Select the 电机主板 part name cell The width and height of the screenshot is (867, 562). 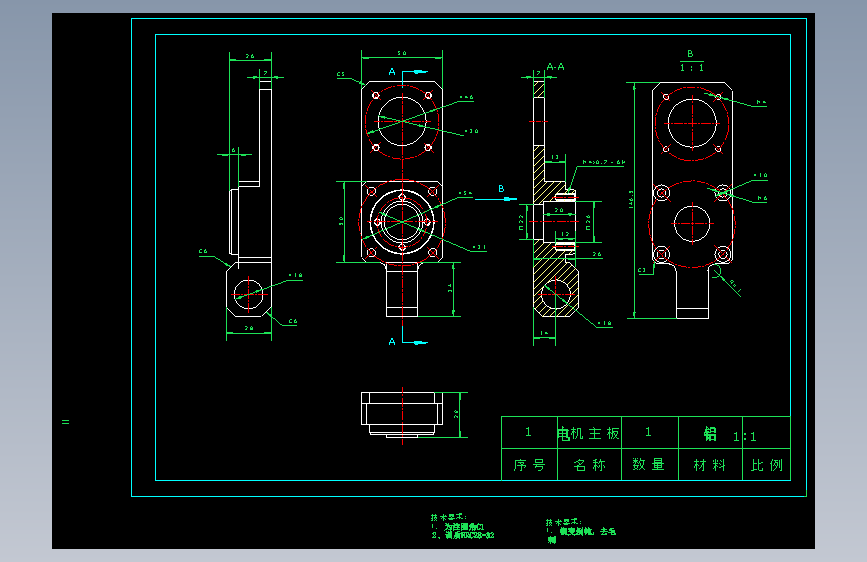pyautogui.click(x=589, y=433)
